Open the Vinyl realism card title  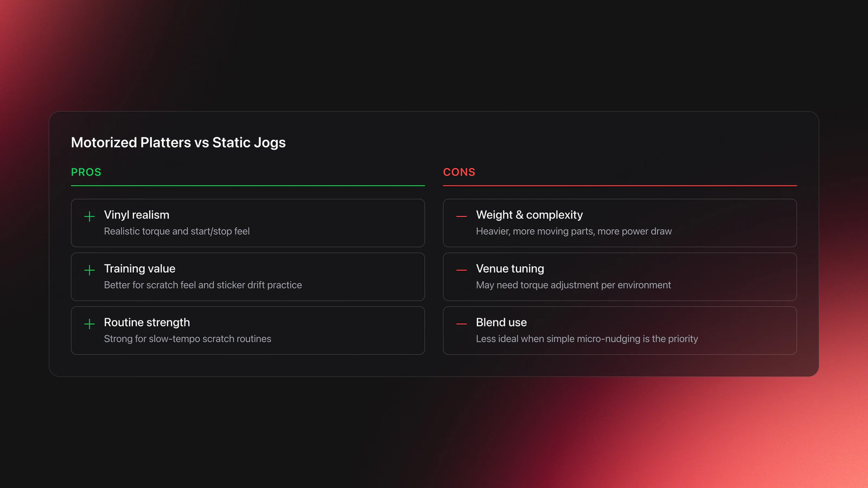coord(137,215)
